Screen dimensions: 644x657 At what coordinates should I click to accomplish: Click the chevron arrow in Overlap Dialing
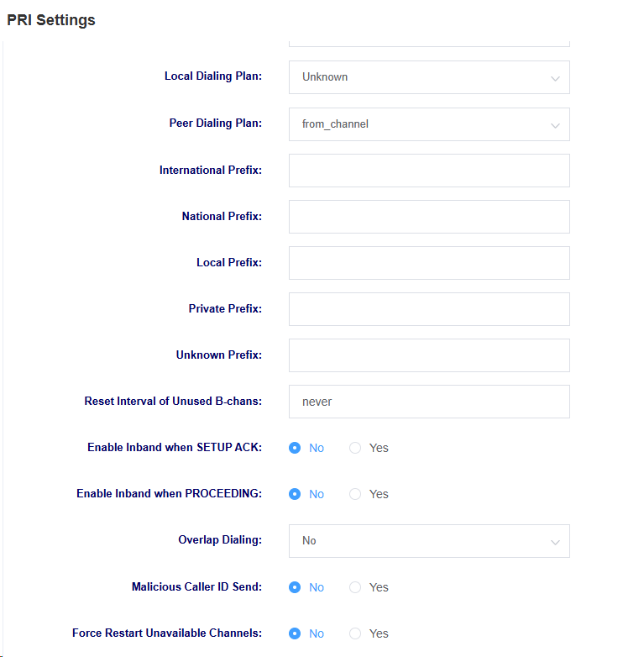555,542
